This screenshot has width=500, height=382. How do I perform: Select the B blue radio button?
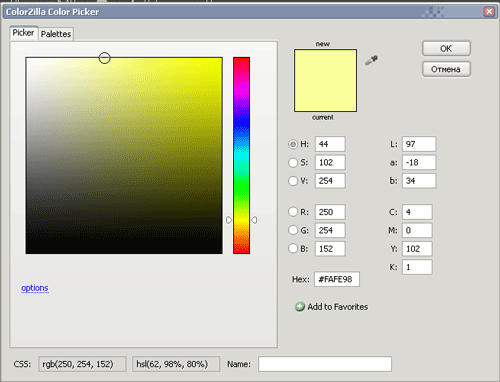pos(293,249)
